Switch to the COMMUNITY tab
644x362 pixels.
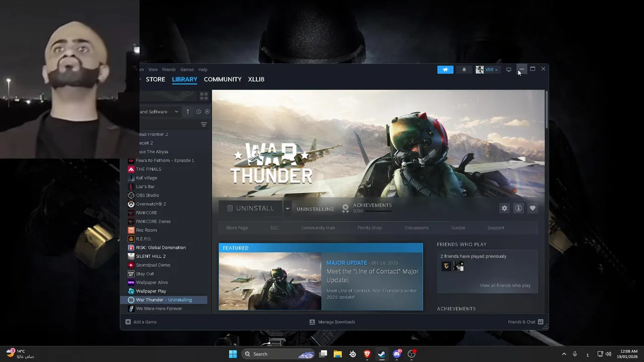point(223,79)
